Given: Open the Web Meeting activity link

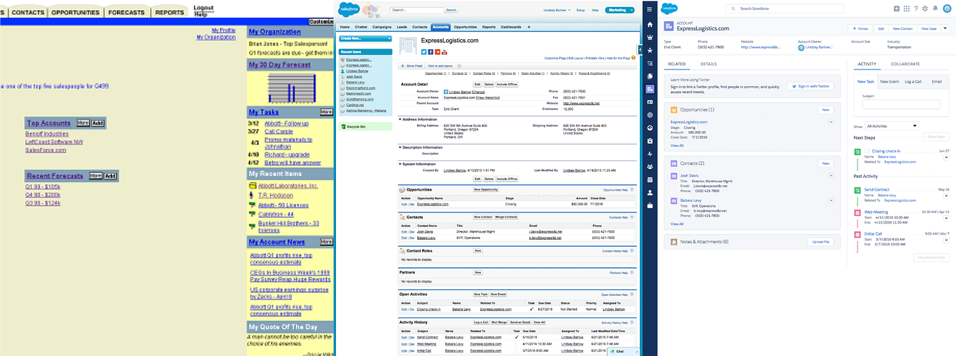Looking at the screenshot, I should click(876, 211).
